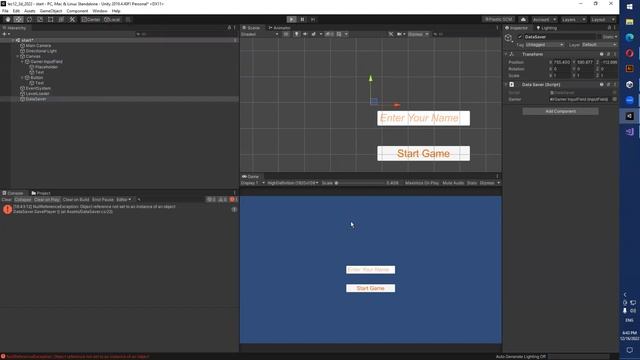
Task: Toggle Clear on Play in Console
Action: click(47, 200)
